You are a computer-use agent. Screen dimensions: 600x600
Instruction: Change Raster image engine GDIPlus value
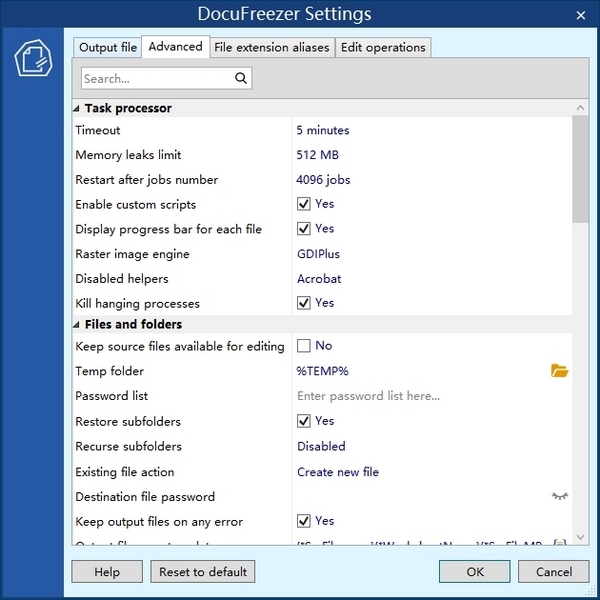[x=318, y=254]
